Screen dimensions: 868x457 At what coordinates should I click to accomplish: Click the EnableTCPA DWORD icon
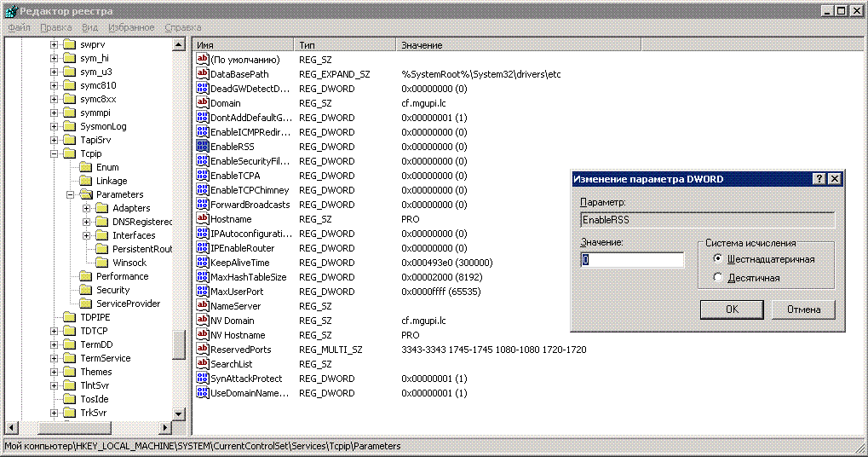click(203, 175)
